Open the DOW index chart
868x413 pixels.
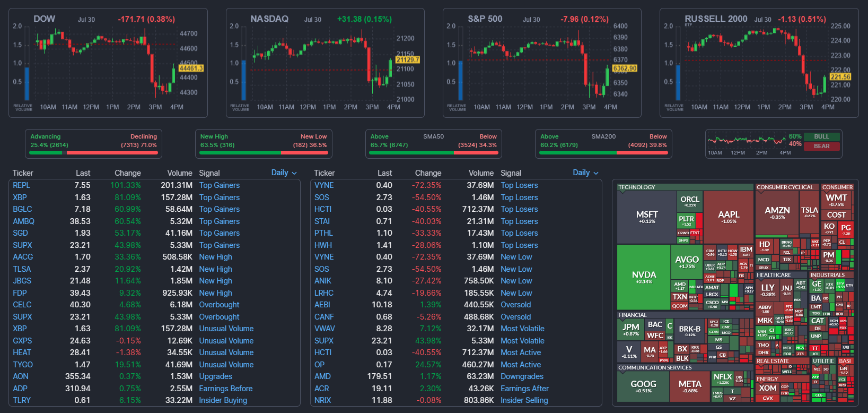click(108, 63)
